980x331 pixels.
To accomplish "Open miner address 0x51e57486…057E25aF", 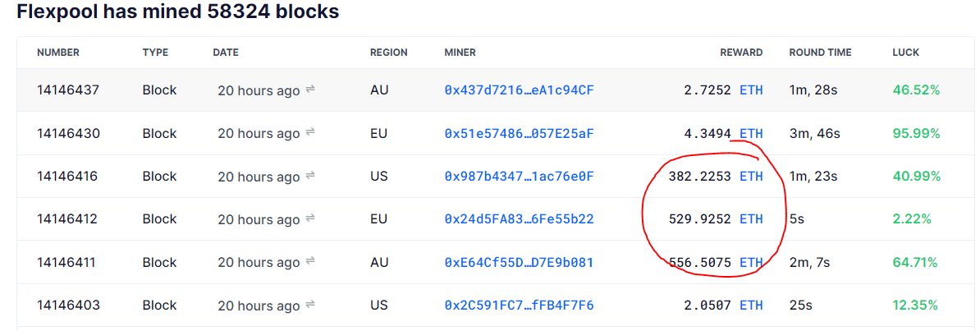I will click(x=519, y=133).
